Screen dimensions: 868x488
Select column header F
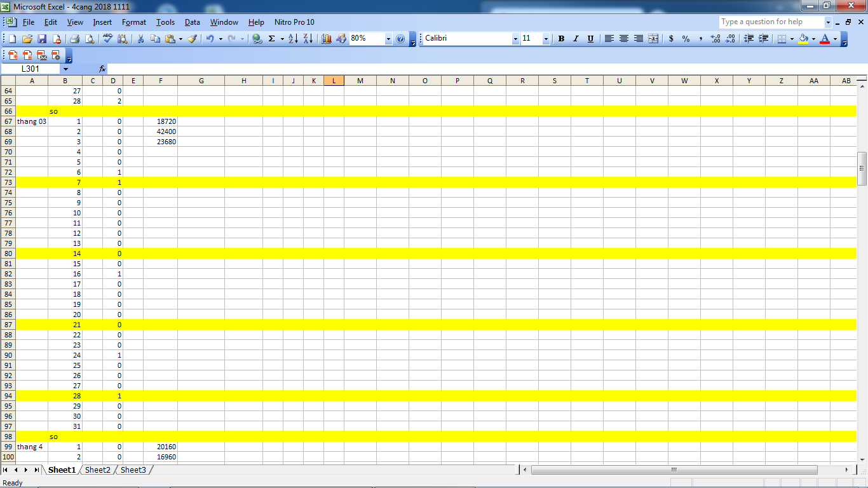point(160,81)
